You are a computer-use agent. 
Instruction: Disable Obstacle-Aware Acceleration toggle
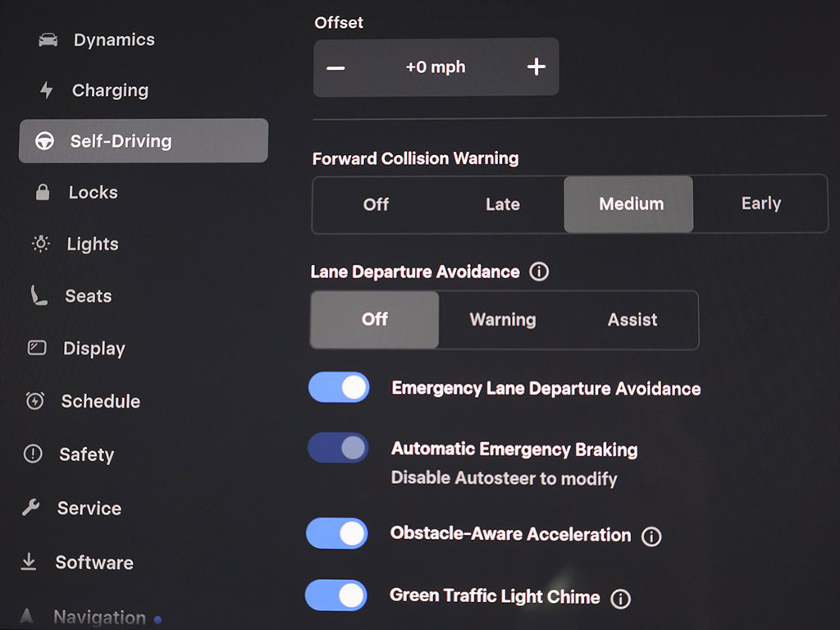(337, 533)
